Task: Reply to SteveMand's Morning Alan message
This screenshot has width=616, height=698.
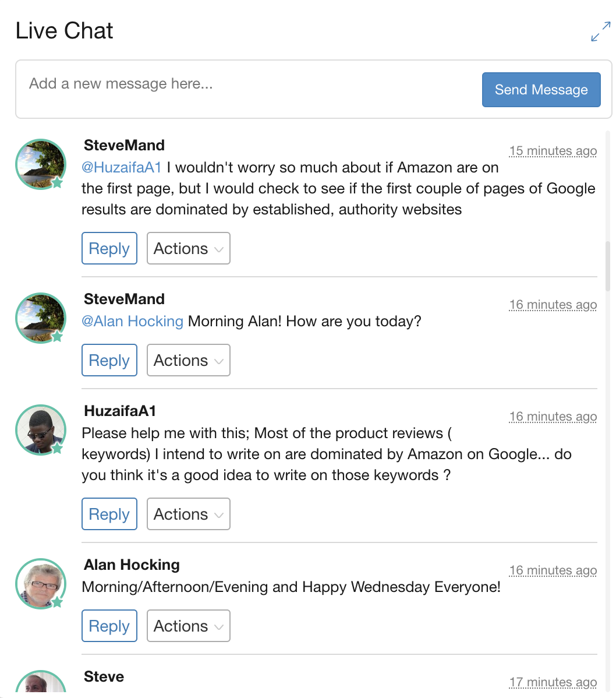Action: (109, 360)
